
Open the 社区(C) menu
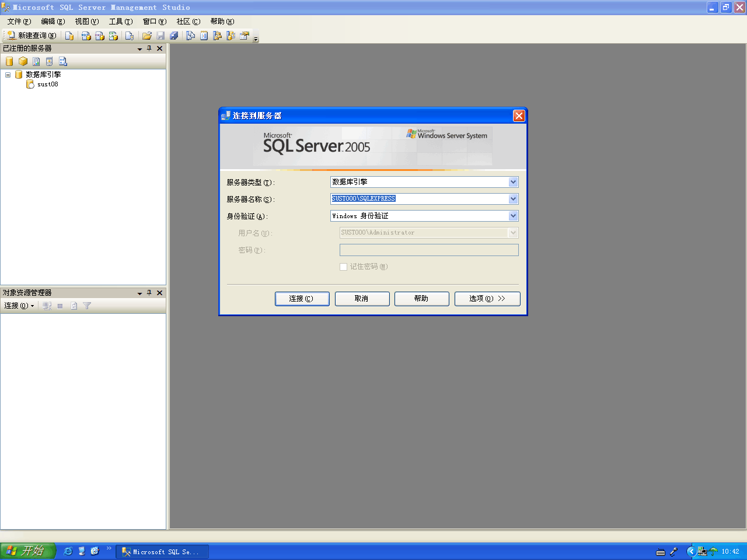point(189,22)
